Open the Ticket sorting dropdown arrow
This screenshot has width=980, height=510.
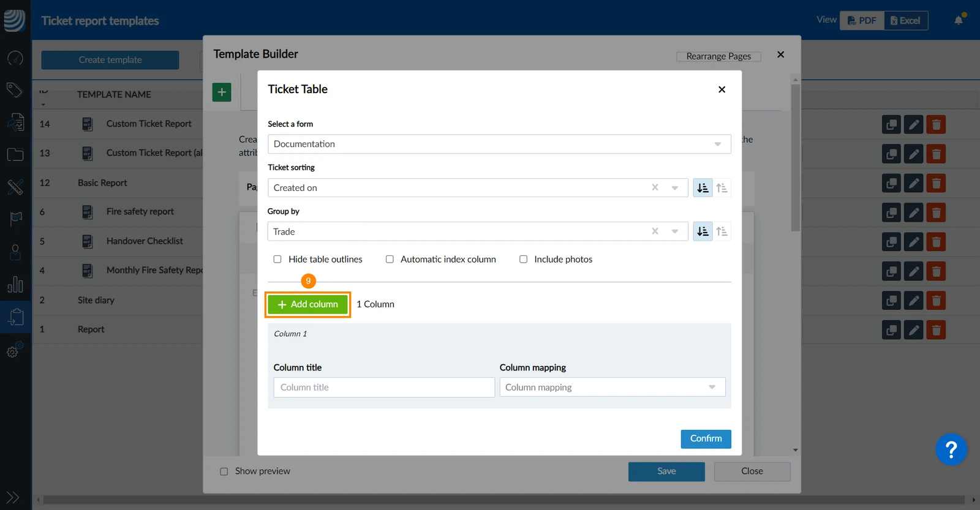coord(674,188)
